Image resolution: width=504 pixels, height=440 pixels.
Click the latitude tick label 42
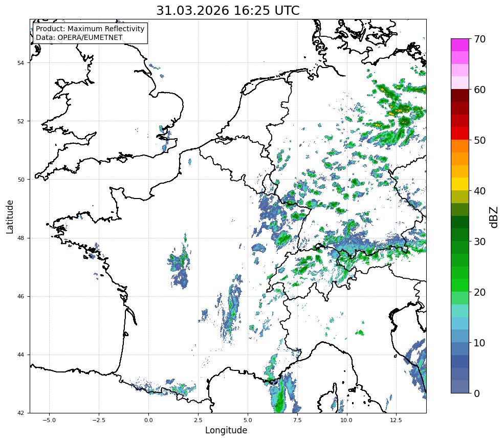(20, 413)
